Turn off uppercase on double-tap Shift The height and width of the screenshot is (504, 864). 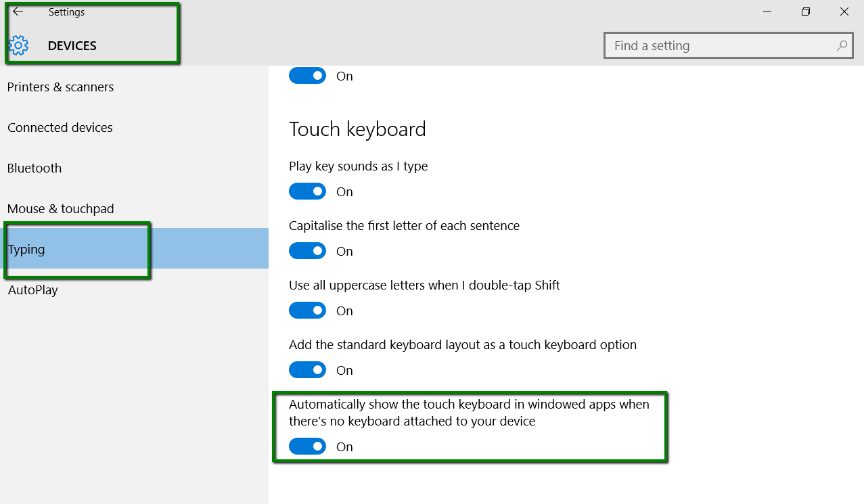click(x=307, y=311)
